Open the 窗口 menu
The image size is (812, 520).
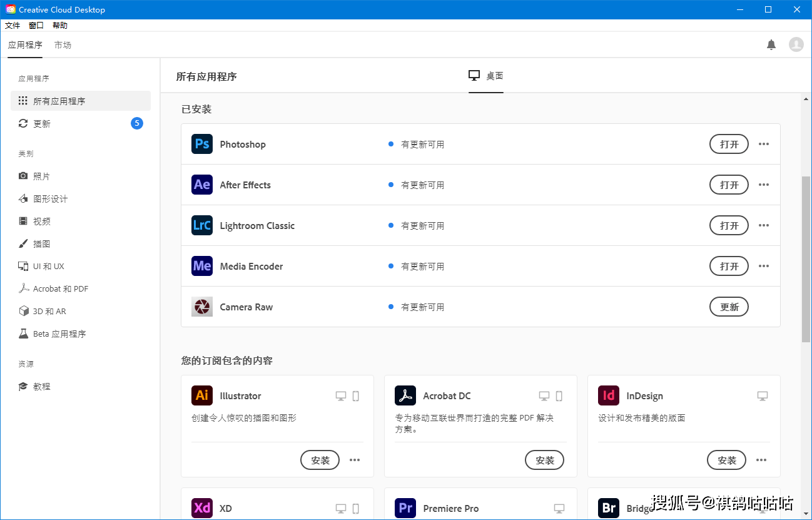(36, 25)
